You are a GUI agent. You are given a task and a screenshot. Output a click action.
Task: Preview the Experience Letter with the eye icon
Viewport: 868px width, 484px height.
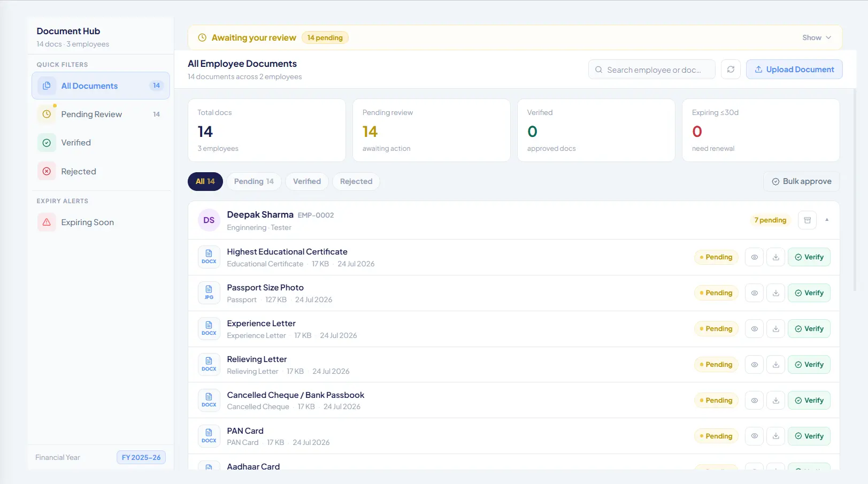pos(754,329)
